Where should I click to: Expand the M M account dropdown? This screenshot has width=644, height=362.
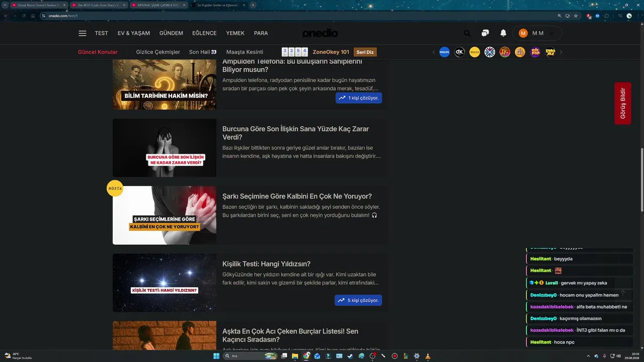pyautogui.click(x=552, y=33)
